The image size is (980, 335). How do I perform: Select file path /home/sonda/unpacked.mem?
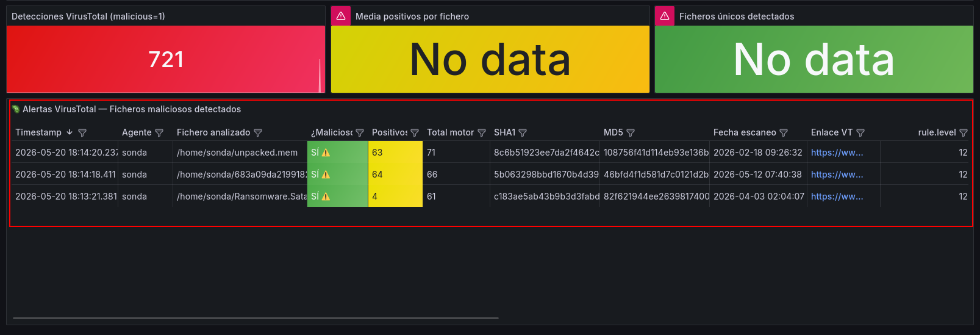click(237, 153)
